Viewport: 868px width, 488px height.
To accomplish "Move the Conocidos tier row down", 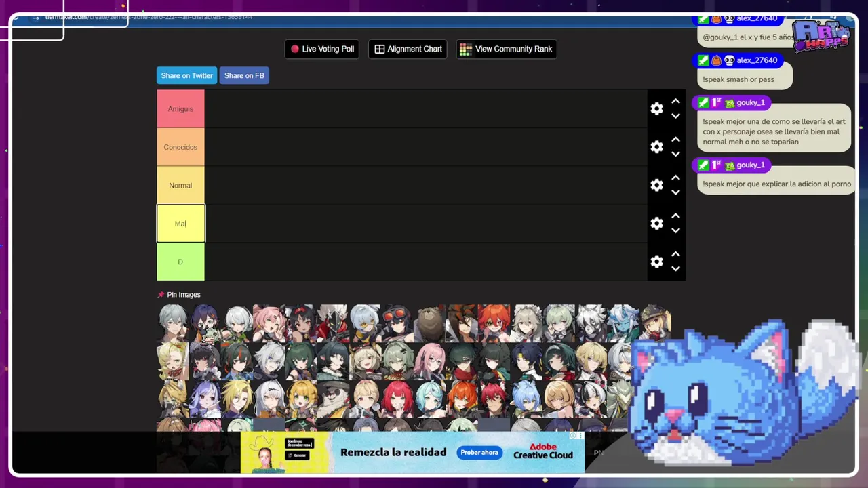I will click(x=675, y=154).
